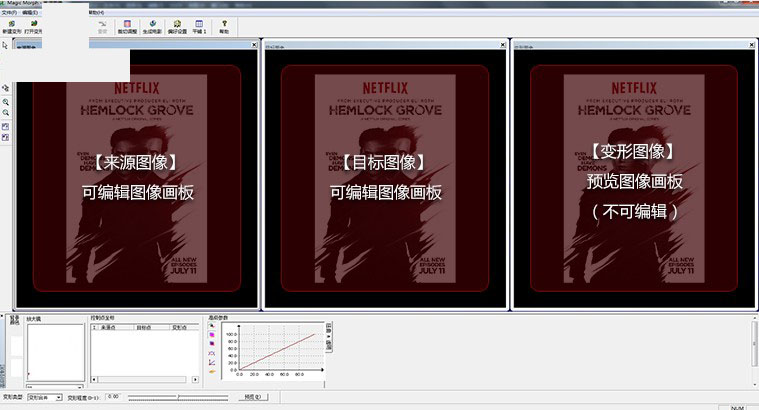Select the move points tool
Screen dimensions: 759x410
click(x=5, y=89)
